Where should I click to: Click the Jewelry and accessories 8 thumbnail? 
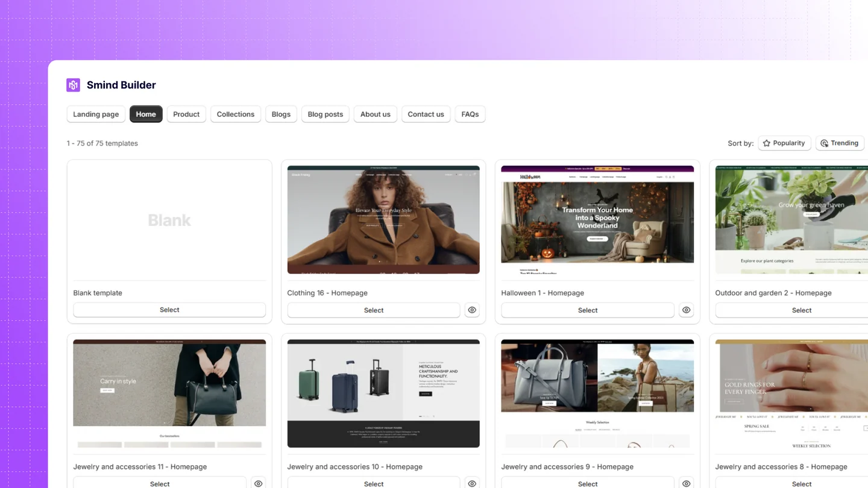791,393
